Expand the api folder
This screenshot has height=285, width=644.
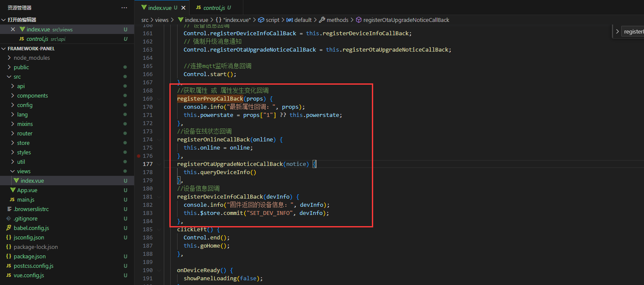coord(13,86)
